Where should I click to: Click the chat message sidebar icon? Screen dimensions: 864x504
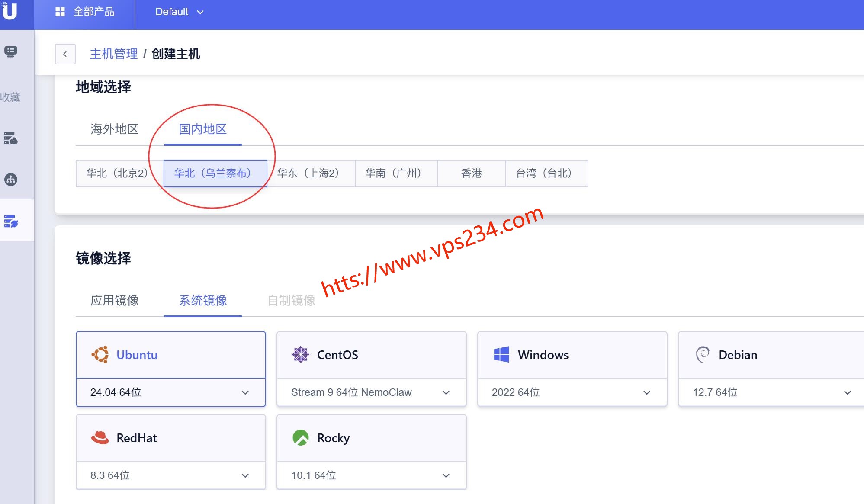pos(11,51)
